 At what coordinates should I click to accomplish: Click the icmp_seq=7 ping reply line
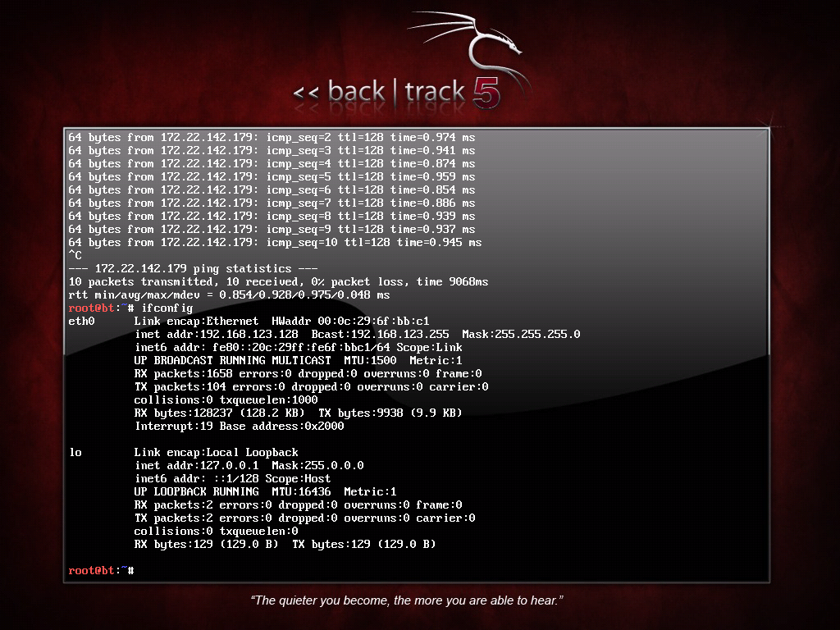[272, 203]
